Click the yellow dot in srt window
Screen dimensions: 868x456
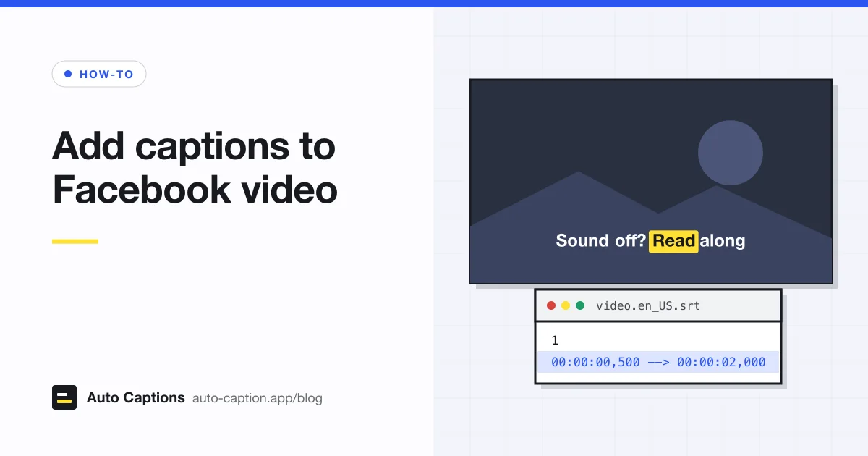[566, 305]
